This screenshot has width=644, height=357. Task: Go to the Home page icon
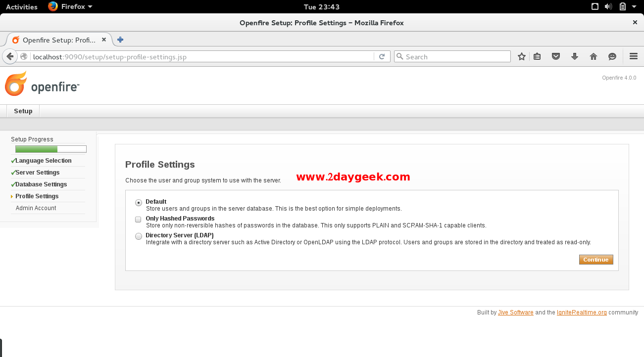coord(594,56)
